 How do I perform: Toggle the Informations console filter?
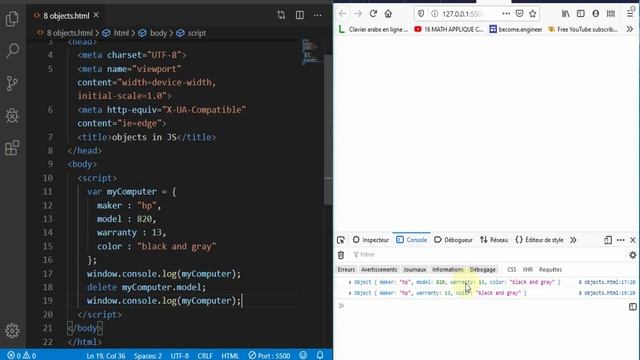448,269
